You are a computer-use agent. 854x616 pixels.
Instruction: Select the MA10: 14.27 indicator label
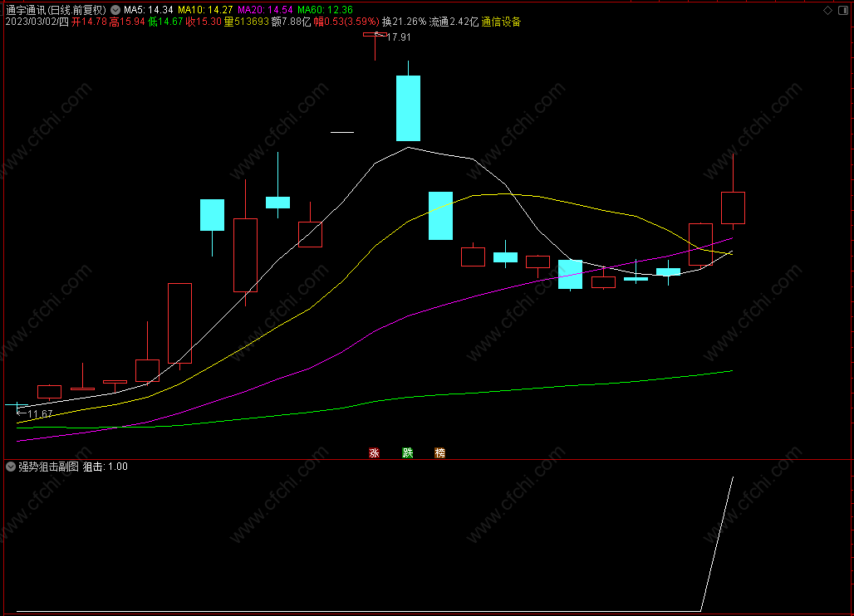[x=205, y=10]
